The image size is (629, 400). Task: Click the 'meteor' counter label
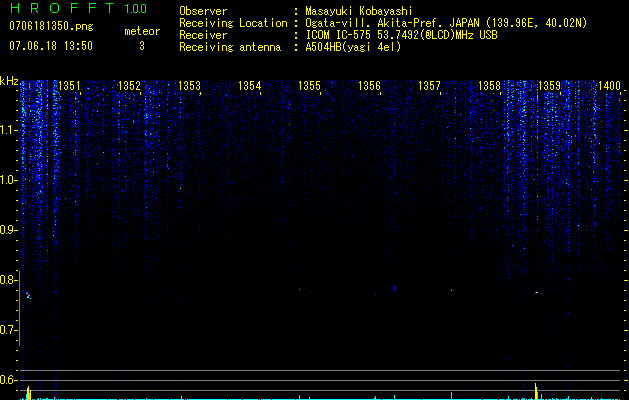[142, 31]
